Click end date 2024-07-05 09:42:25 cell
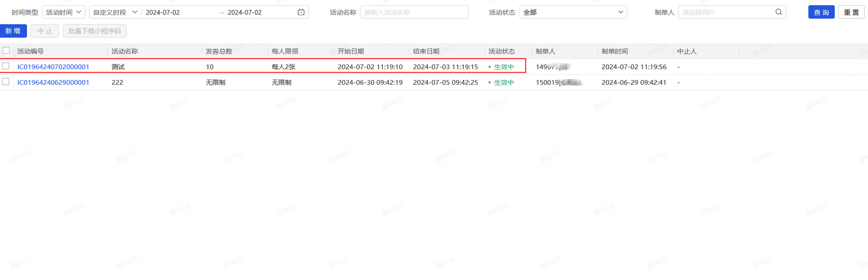The height and width of the screenshot is (280, 868). (x=445, y=82)
